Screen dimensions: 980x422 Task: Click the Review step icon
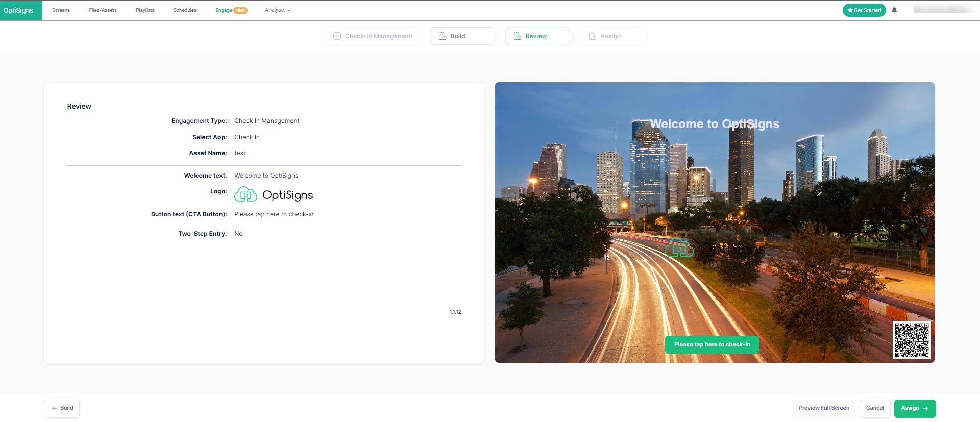(x=517, y=36)
